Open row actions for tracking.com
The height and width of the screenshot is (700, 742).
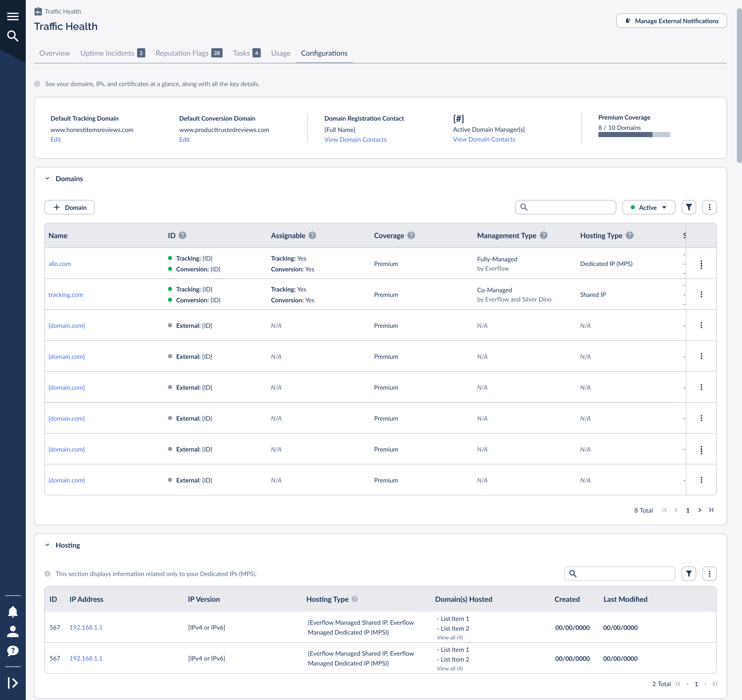[701, 295]
